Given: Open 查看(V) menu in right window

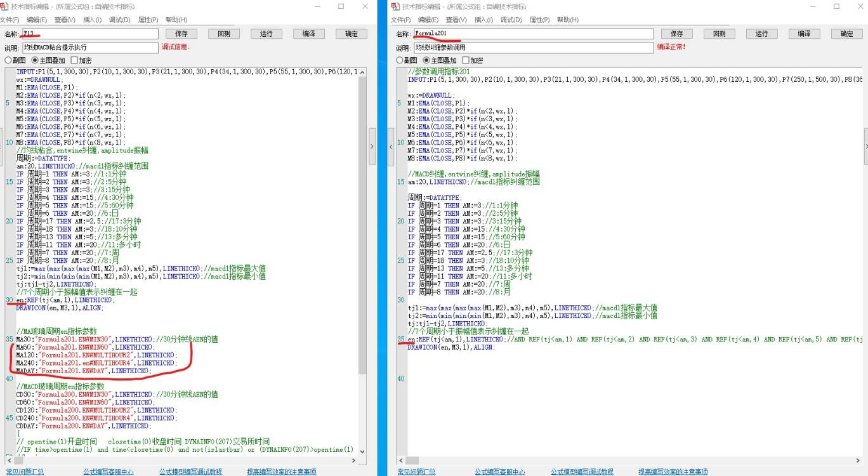Looking at the screenshot, I should 456,20.
